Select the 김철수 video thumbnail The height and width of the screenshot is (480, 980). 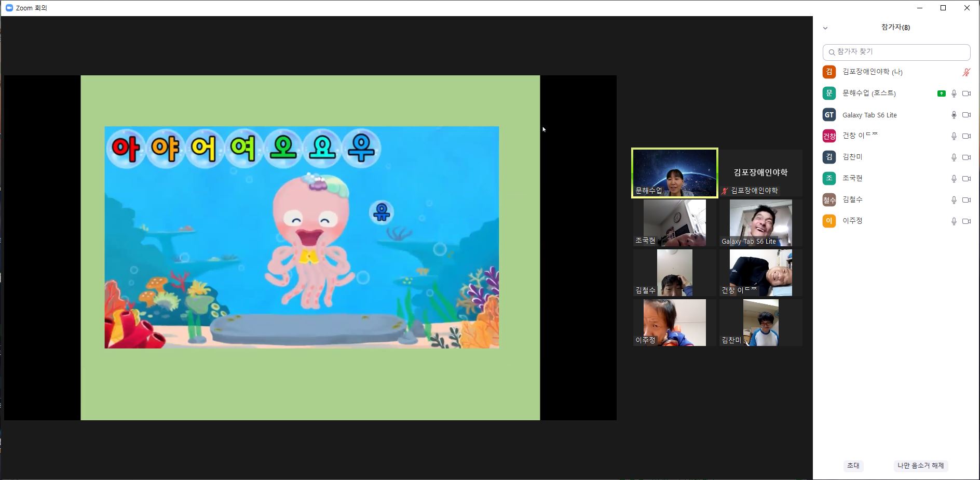click(x=675, y=273)
